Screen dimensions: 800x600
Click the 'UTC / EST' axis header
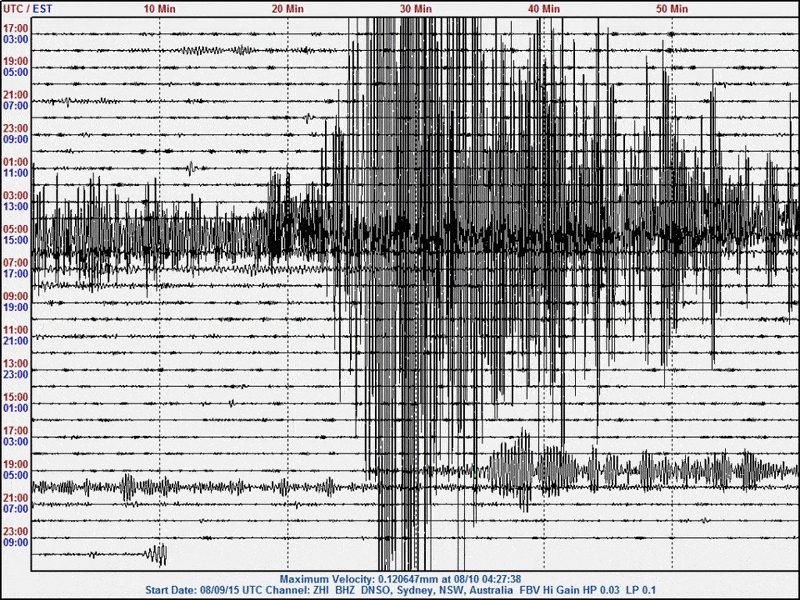[x=28, y=9]
